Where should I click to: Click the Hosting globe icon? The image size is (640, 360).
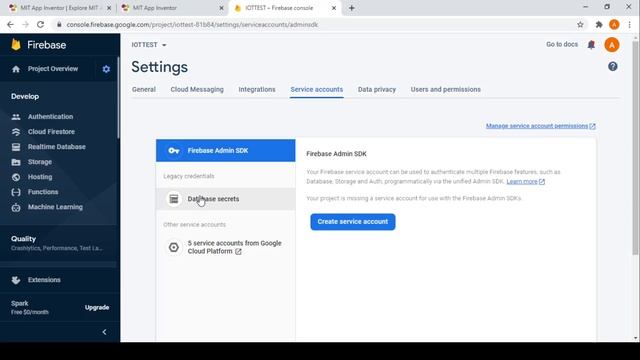(16, 177)
